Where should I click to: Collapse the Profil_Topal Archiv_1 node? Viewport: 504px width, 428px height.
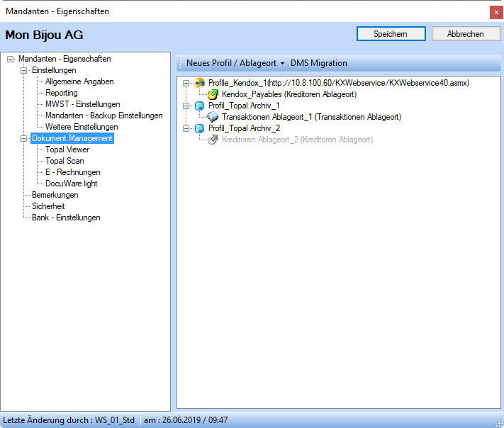pyautogui.click(x=186, y=106)
